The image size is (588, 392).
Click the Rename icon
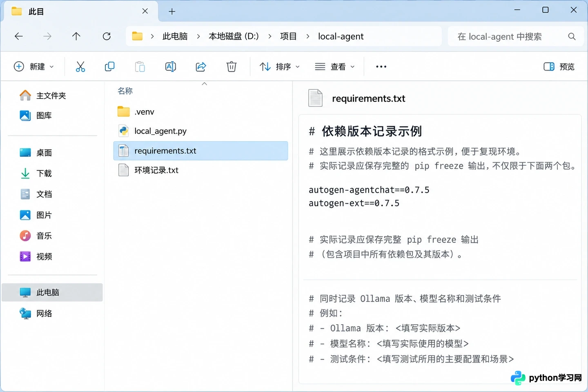(x=170, y=67)
